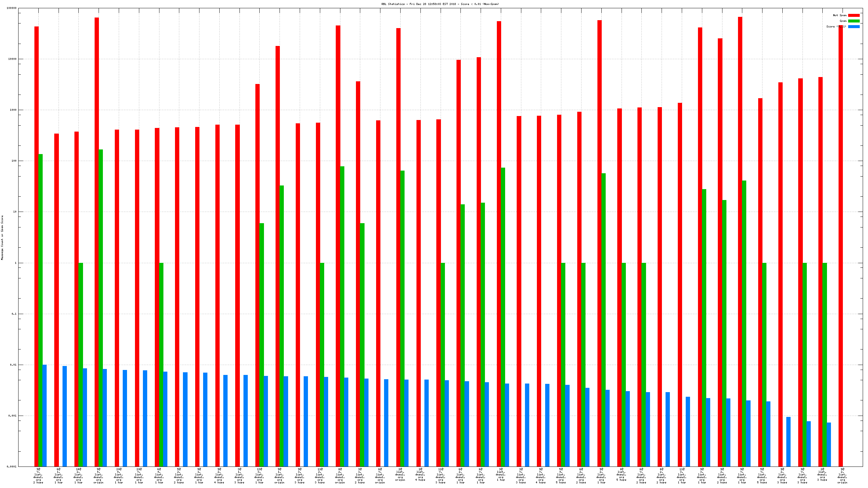The height and width of the screenshot is (488, 868).
Task: Select the 'Not Spam' legend label text
Action: [839, 15]
